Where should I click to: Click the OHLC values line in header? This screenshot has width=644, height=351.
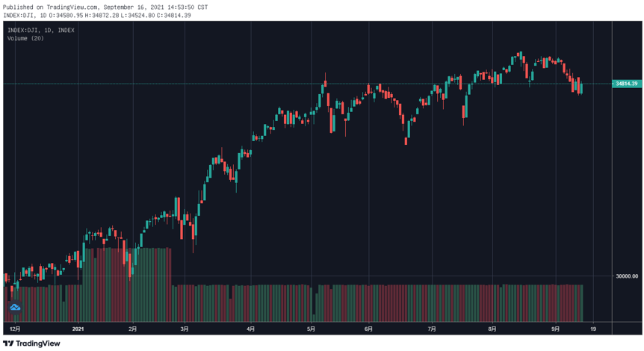pyautogui.click(x=97, y=15)
